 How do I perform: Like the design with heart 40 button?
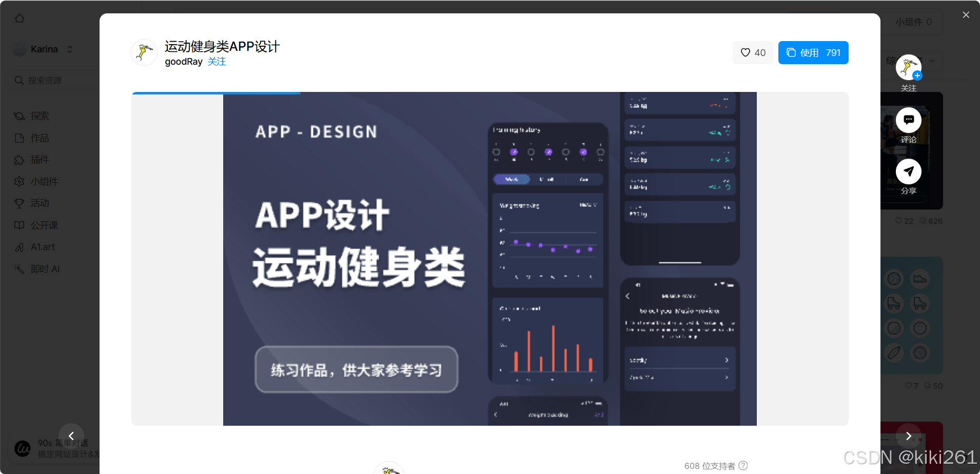[753, 53]
